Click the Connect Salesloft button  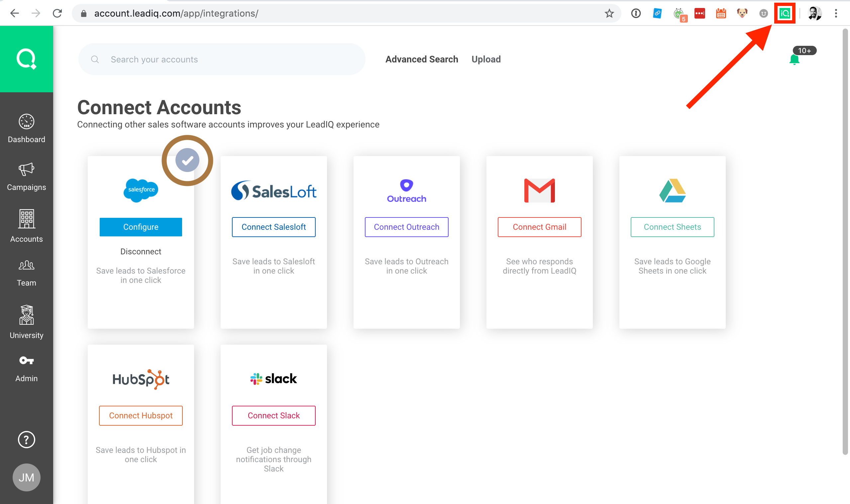coord(273,227)
